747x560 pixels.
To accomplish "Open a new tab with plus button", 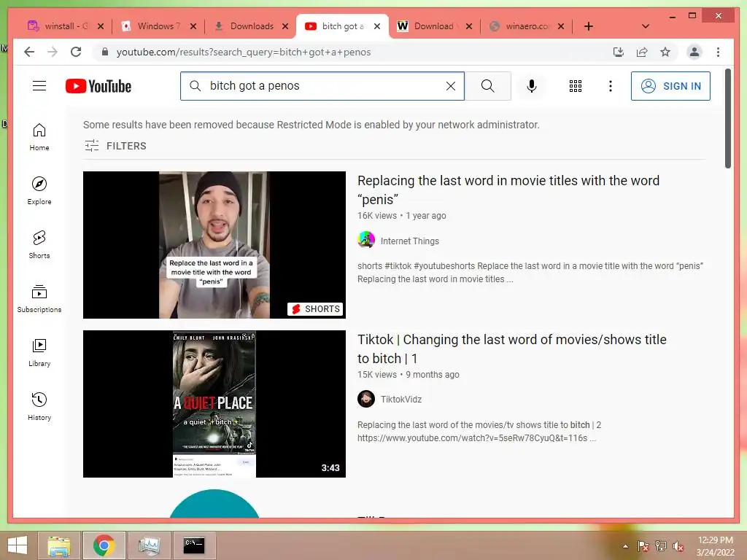I will click(x=589, y=26).
